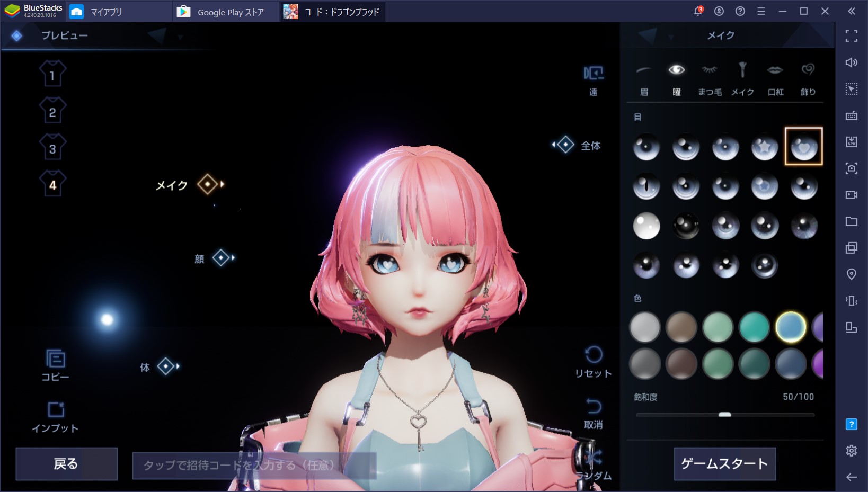
Task: Click the set location pin icon
Action: coord(852,274)
